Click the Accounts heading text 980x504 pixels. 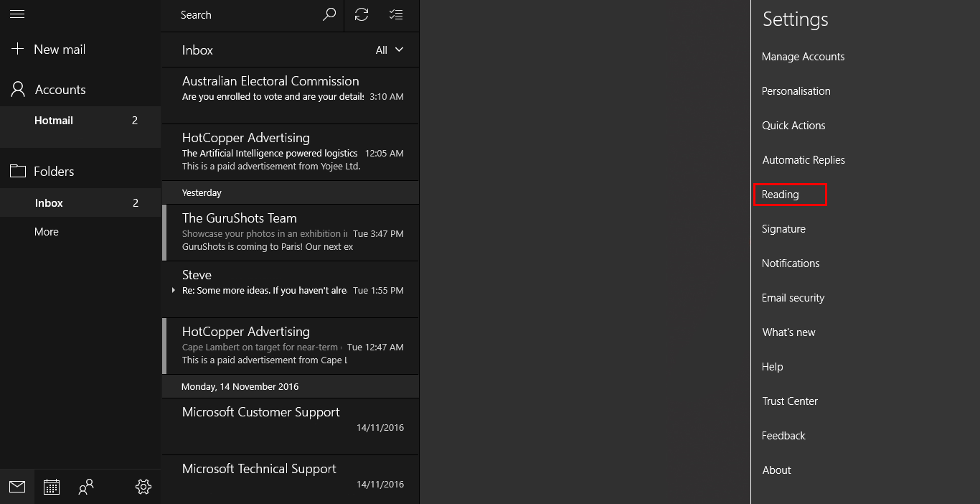coord(60,90)
